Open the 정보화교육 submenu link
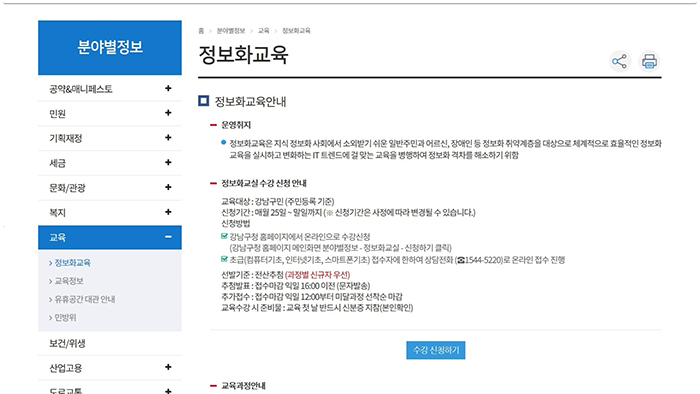The width and height of the screenshot is (700, 394). point(72,263)
